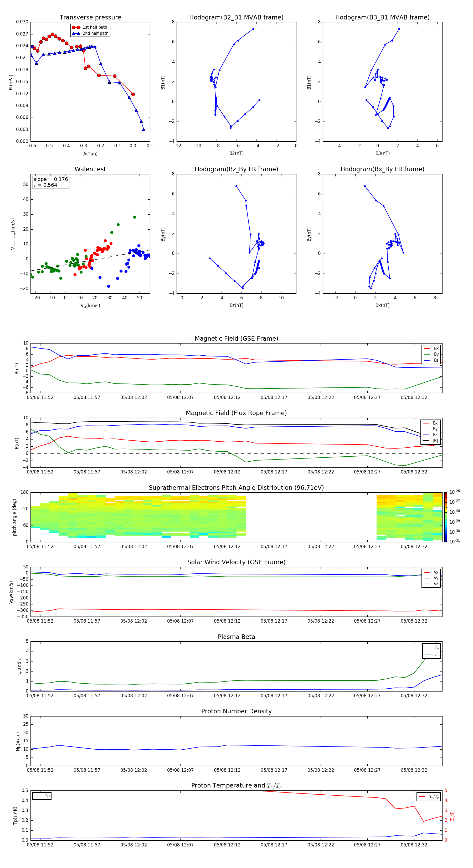
Task: Click the Tp legend entry in temperature panel
Action: pyautogui.click(x=42, y=796)
